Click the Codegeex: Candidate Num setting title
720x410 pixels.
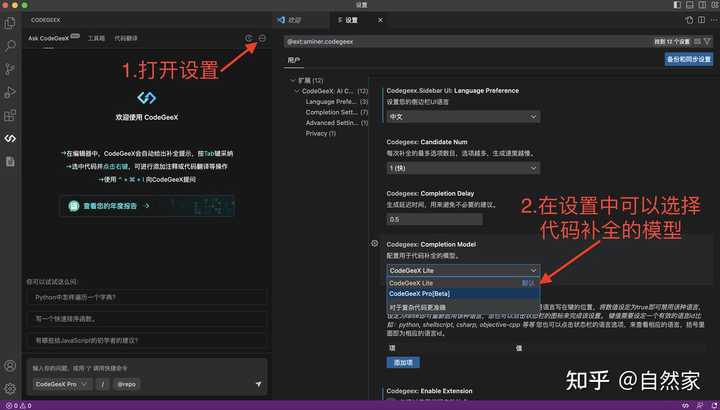(427, 142)
